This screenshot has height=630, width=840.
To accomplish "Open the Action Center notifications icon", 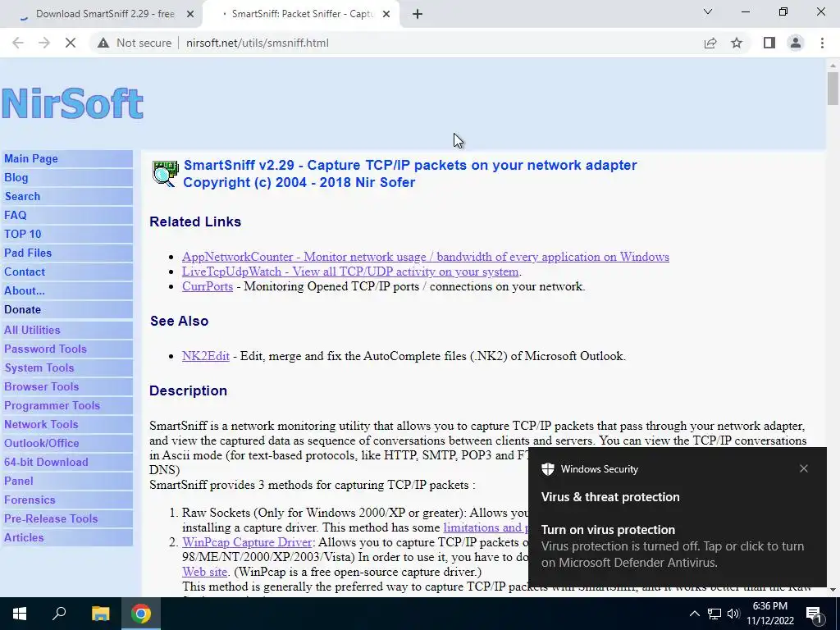I will point(815,614).
